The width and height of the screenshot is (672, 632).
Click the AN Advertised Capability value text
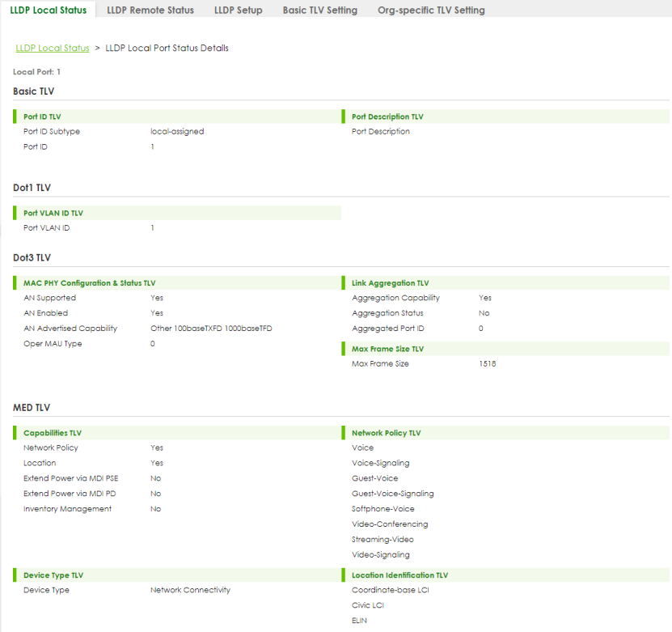click(216, 329)
